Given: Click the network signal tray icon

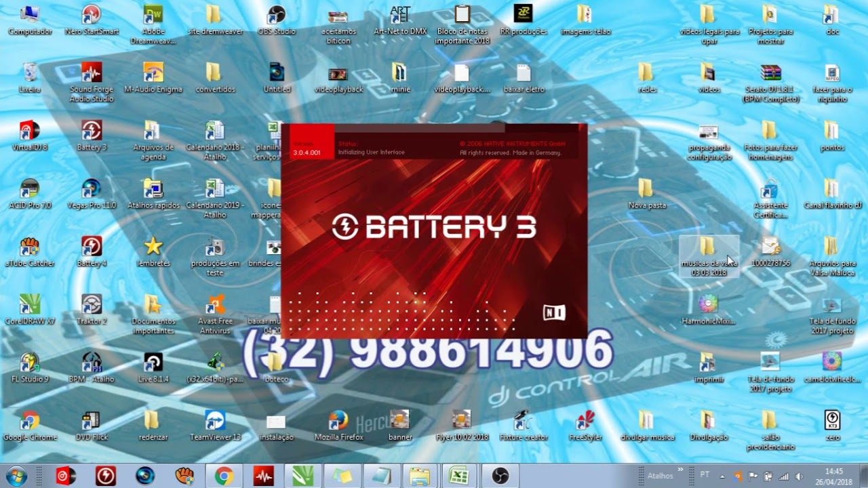Looking at the screenshot, I should point(783,476).
